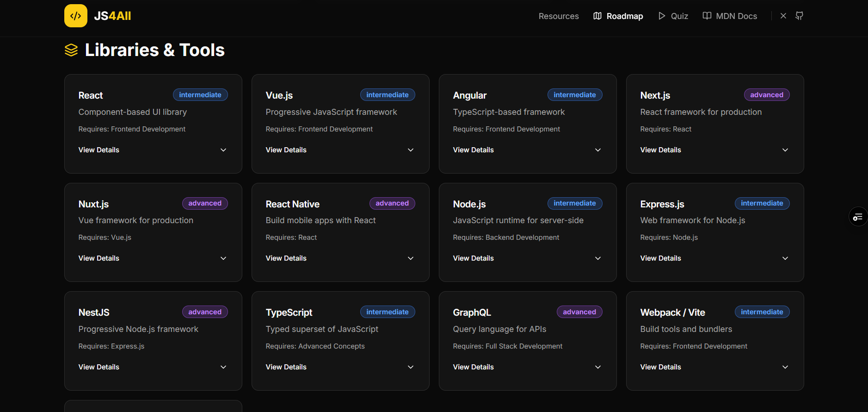
Task: Click the stacked layers icon beside Libraries & Tools
Action: [71, 50]
